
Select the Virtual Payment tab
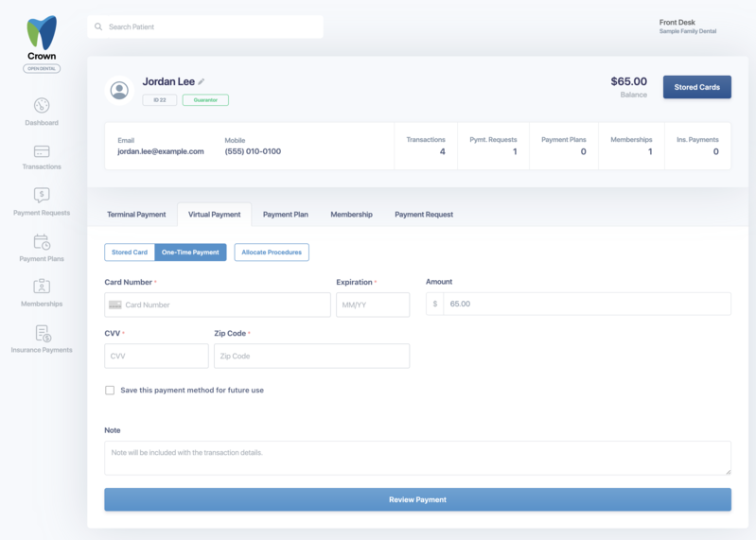click(214, 215)
